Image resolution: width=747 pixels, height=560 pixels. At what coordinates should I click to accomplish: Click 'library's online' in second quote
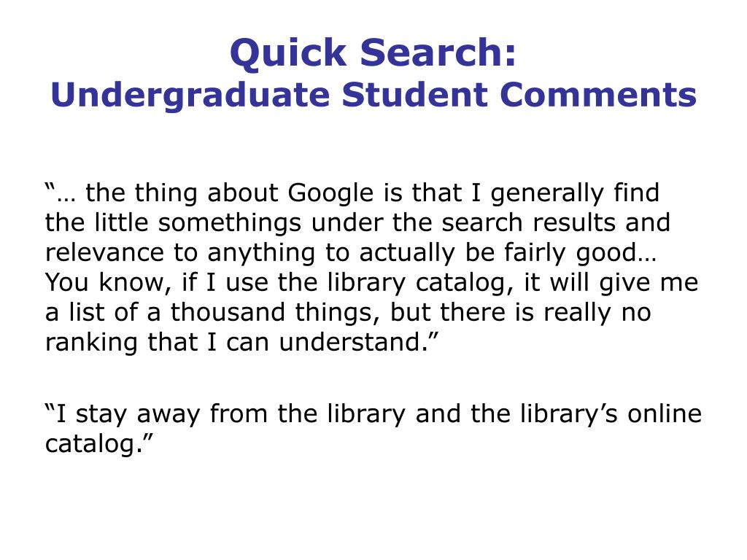(x=611, y=414)
